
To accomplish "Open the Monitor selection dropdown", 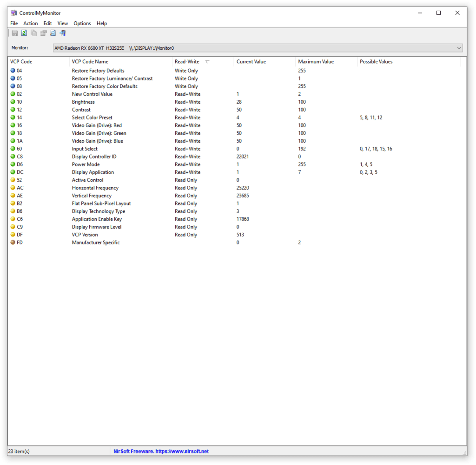I will [459, 48].
